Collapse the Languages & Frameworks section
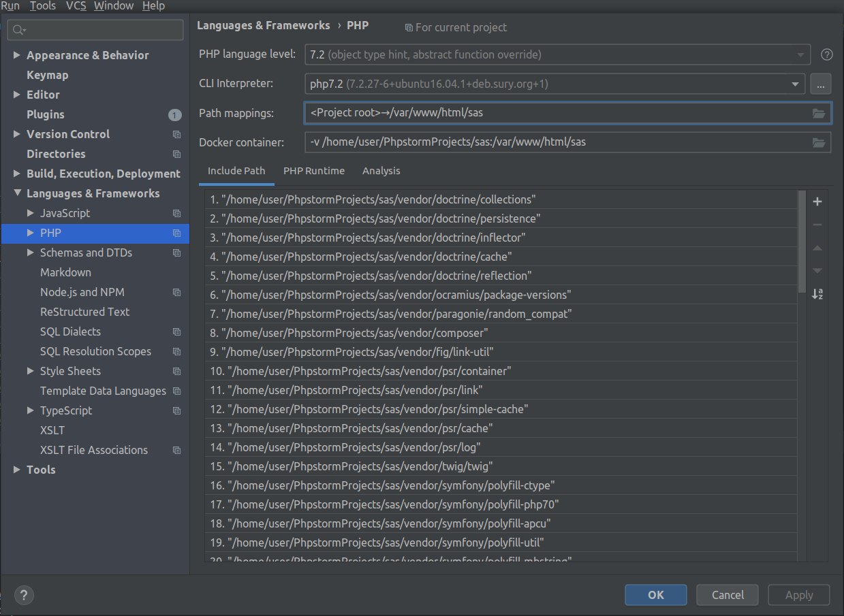 coord(17,193)
